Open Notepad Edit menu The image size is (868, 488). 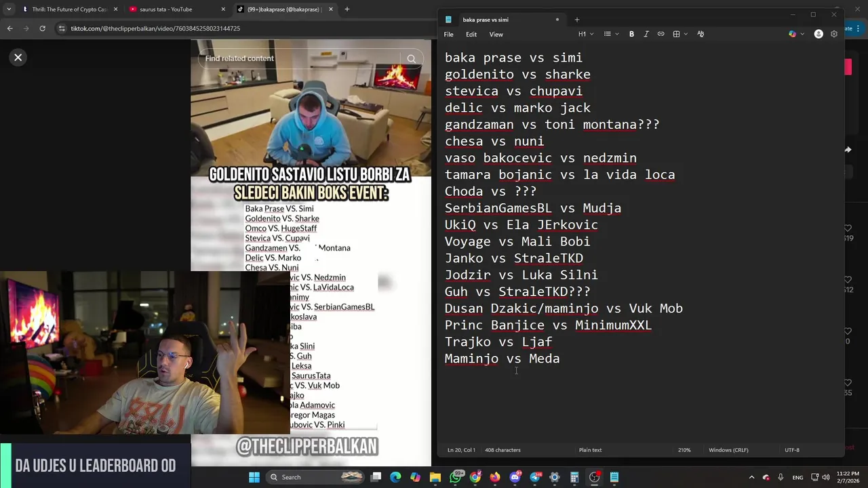pyautogui.click(x=471, y=34)
